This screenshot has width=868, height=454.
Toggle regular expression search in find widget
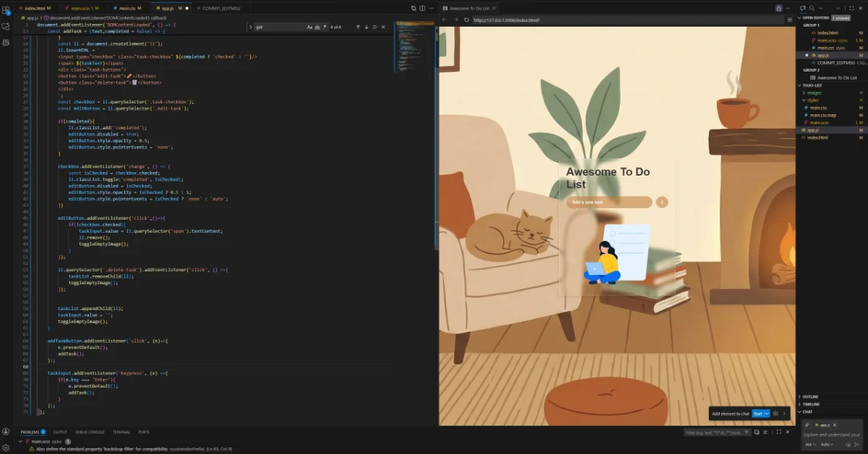click(x=325, y=27)
